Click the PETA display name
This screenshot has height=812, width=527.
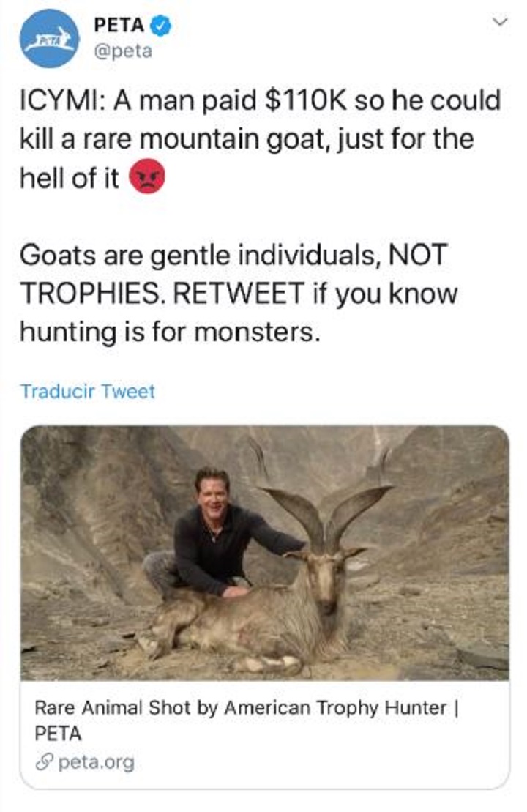tap(119, 26)
